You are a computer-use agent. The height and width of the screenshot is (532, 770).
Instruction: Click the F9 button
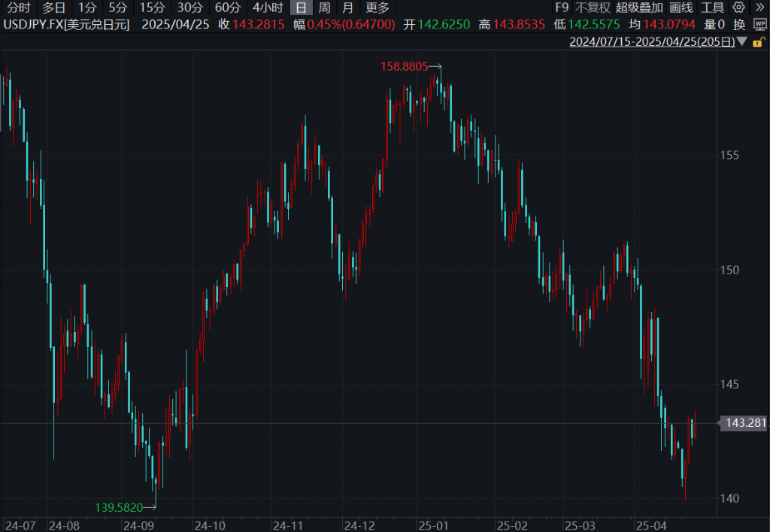tap(562, 8)
